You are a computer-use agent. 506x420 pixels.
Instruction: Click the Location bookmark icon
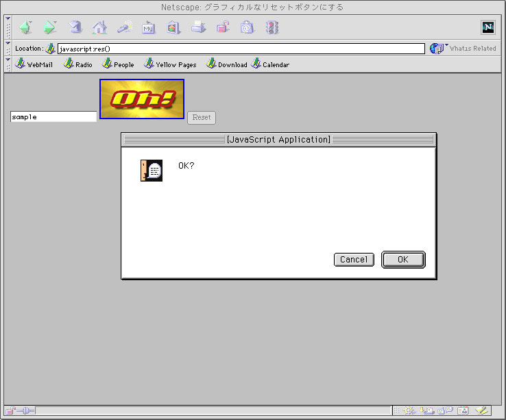click(x=50, y=49)
